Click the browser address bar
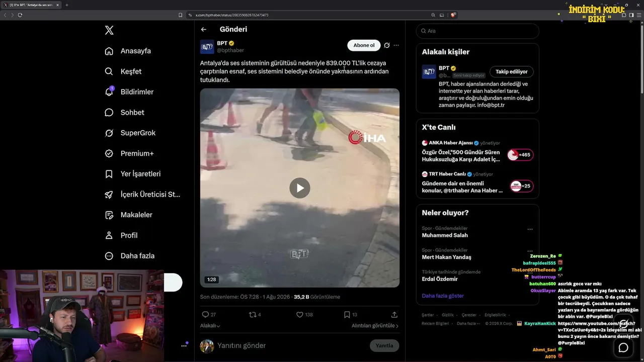The width and height of the screenshot is (644, 362). tap(307, 15)
